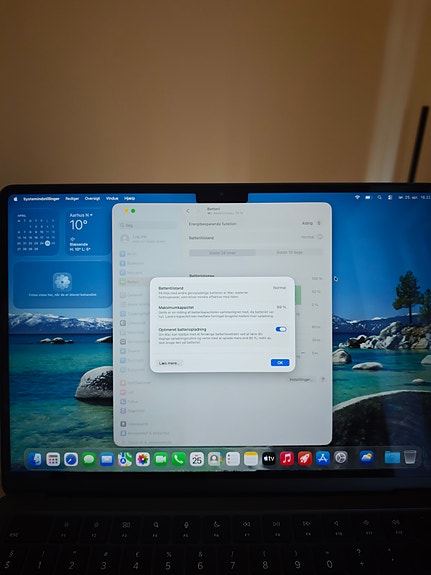Open the Vindue menu

click(x=112, y=198)
